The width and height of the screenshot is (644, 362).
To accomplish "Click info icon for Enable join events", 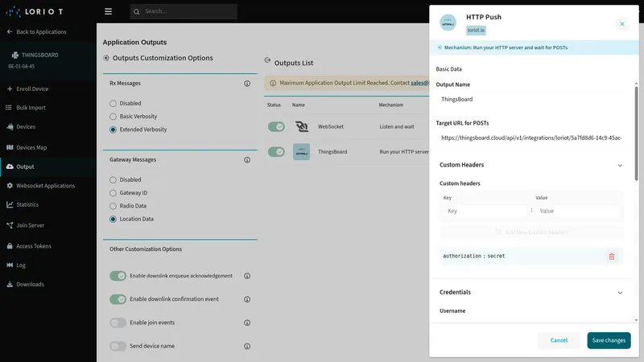I will tap(247, 323).
